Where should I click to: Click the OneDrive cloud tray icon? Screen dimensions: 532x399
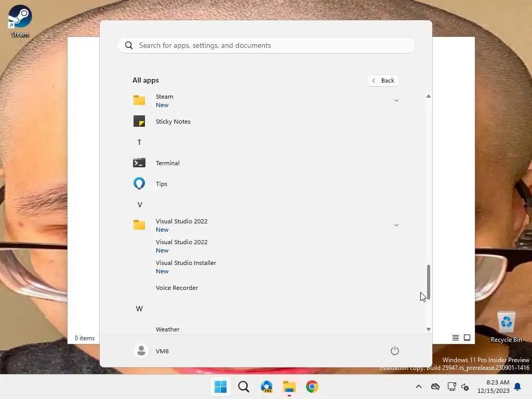click(x=435, y=387)
